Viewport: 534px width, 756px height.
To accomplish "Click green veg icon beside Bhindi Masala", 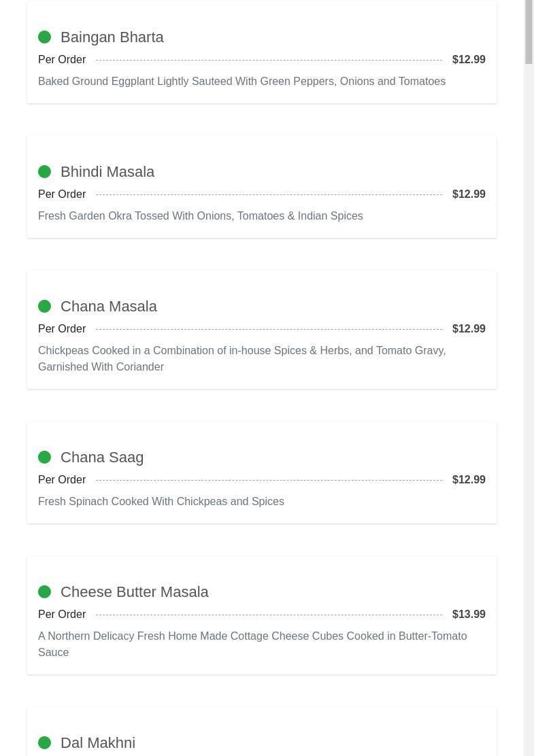I will point(45,172).
